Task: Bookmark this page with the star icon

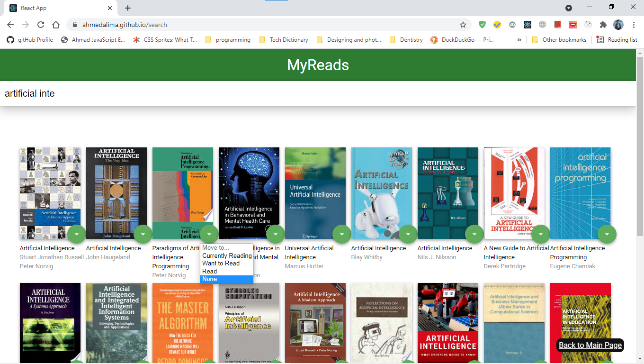Action: (463, 25)
